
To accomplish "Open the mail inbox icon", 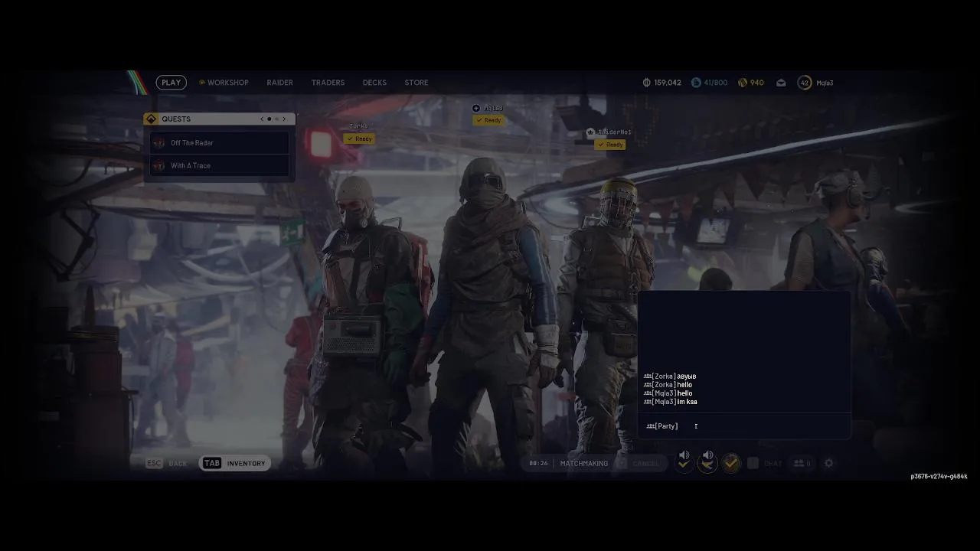I will (x=781, y=83).
